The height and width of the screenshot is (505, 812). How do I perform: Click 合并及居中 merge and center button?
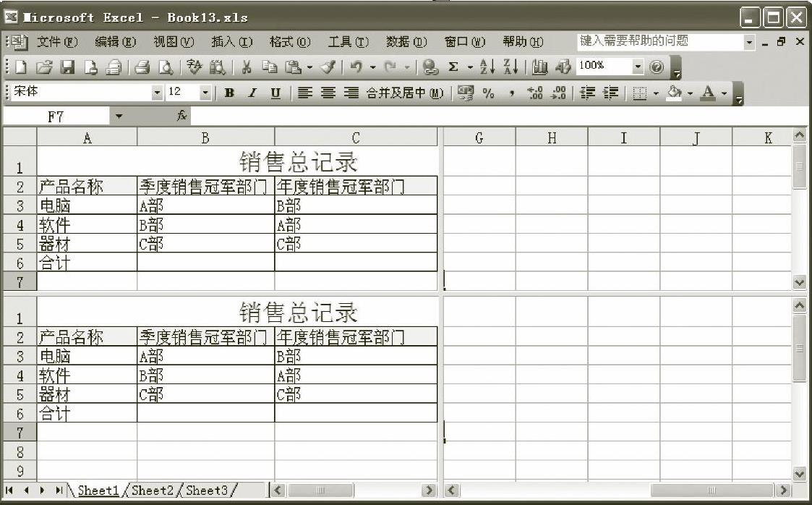click(405, 93)
